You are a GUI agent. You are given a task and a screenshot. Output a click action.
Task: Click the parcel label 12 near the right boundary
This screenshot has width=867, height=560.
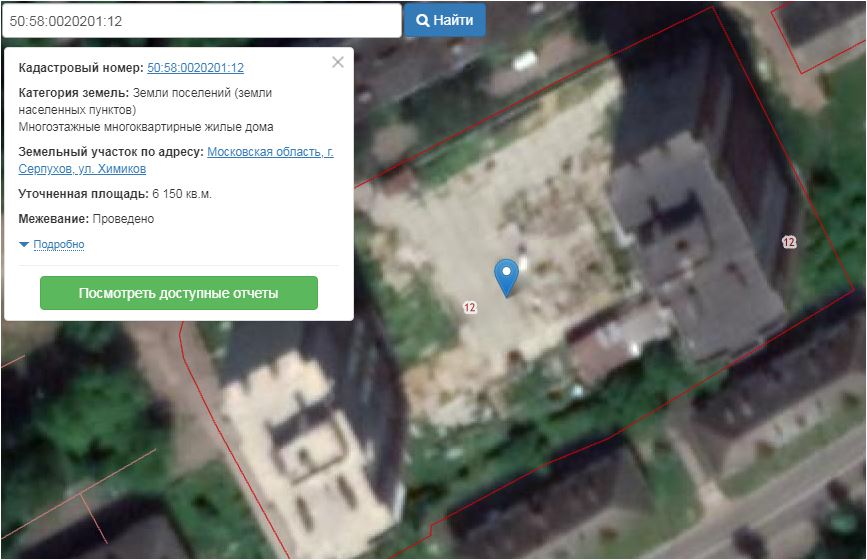pos(788,242)
